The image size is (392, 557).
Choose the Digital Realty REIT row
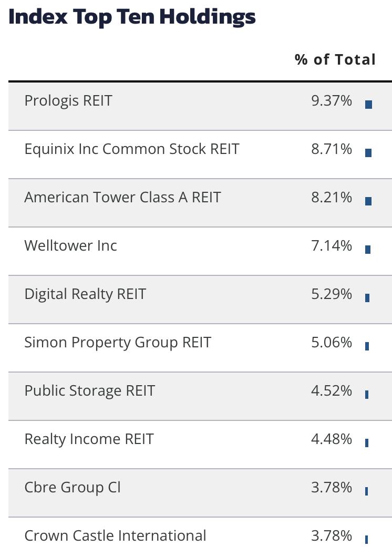(x=200, y=300)
